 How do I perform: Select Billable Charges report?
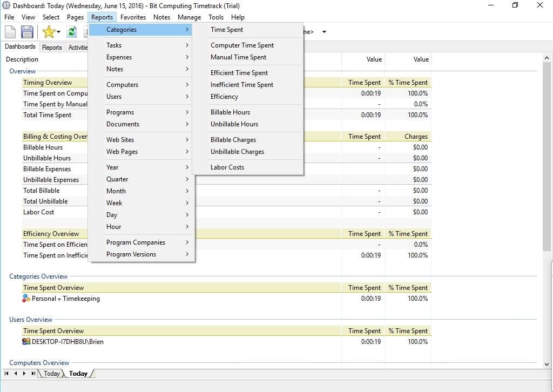click(x=247, y=140)
